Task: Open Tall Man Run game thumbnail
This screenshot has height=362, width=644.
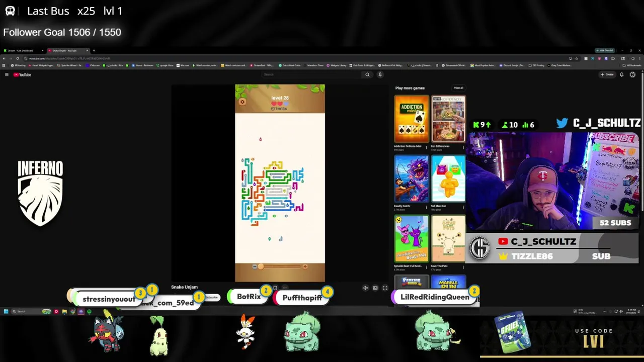Action: [x=448, y=179]
